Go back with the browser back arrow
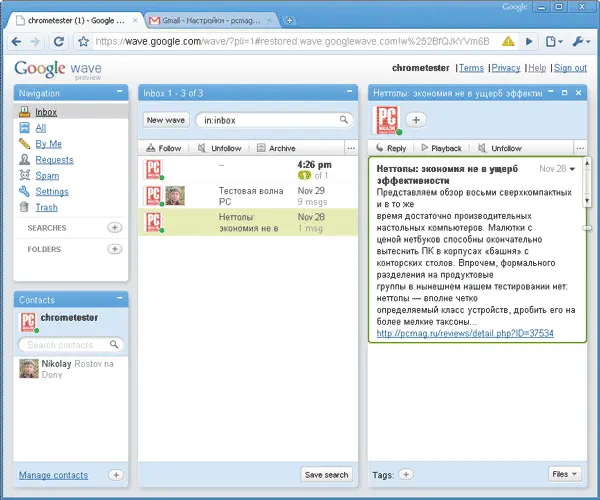 16,41
